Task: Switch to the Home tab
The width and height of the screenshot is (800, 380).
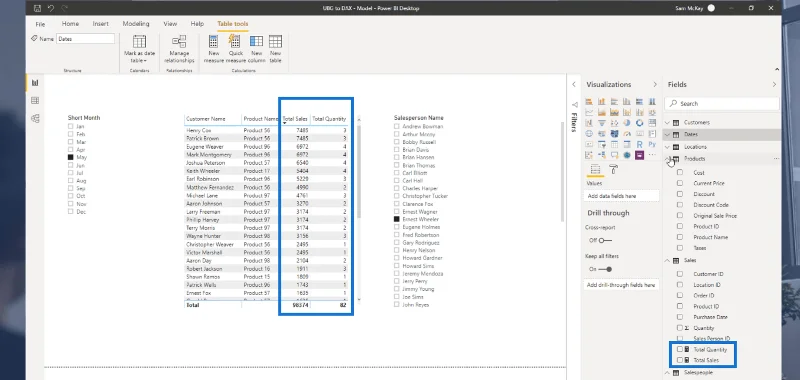Action: click(x=70, y=24)
